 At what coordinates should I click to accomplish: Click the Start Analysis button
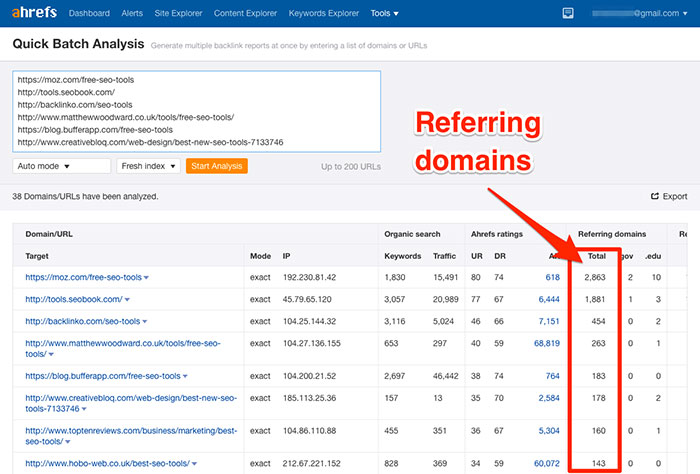[x=217, y=166]
